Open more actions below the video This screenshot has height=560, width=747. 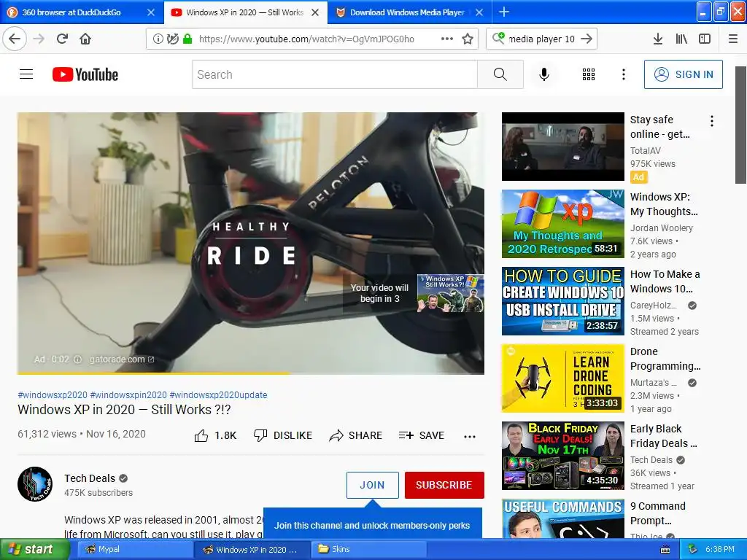coord(470,436)
